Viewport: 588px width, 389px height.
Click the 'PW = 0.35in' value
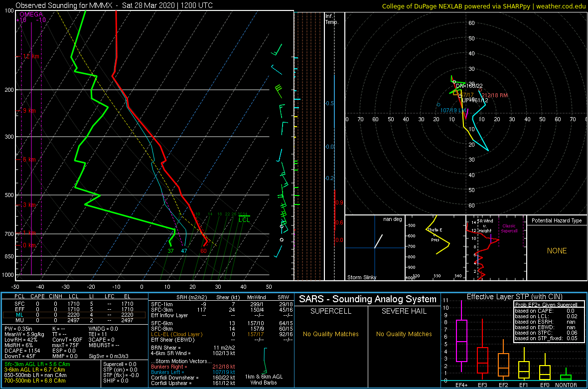(x=19, y=329)
